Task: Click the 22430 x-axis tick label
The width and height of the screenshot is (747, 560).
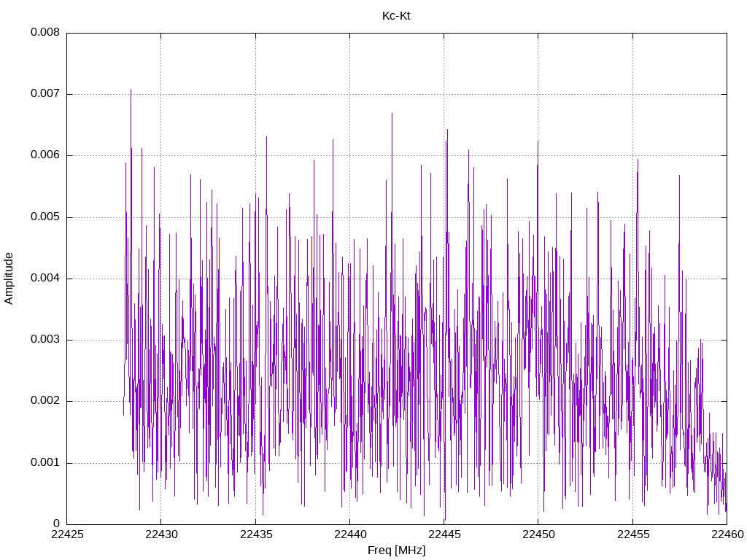Action: coord(161,534)
